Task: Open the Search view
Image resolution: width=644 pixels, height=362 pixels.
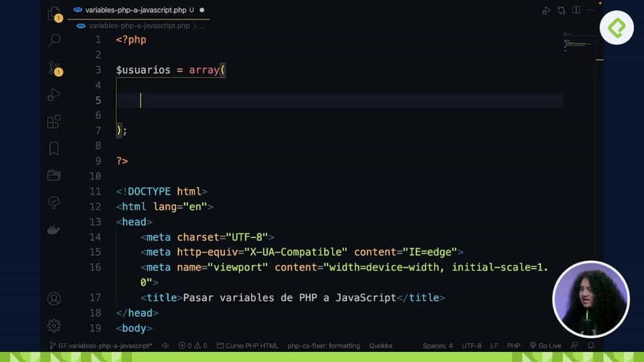Action: pos(53,40)
